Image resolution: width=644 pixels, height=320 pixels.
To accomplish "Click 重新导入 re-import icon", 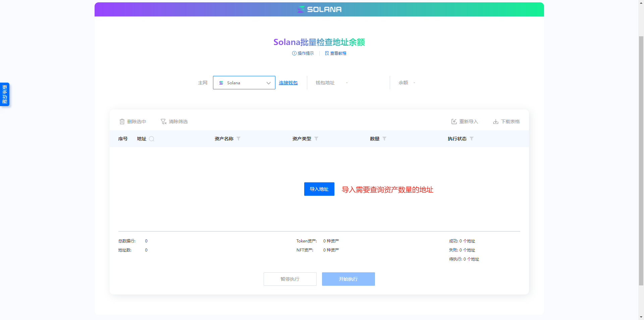I will tap(454, 122).
